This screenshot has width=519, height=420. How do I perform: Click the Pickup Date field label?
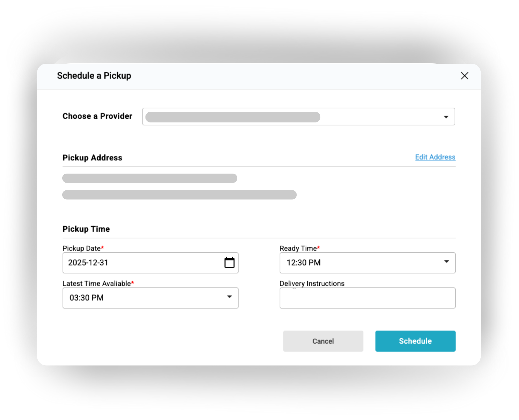(81, 248)
